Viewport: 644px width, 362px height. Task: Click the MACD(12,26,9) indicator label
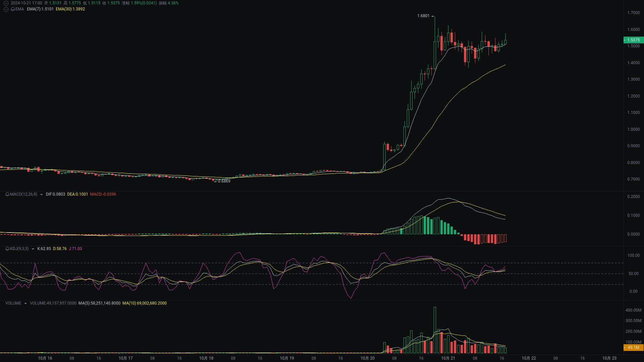[x=24, y=194]
